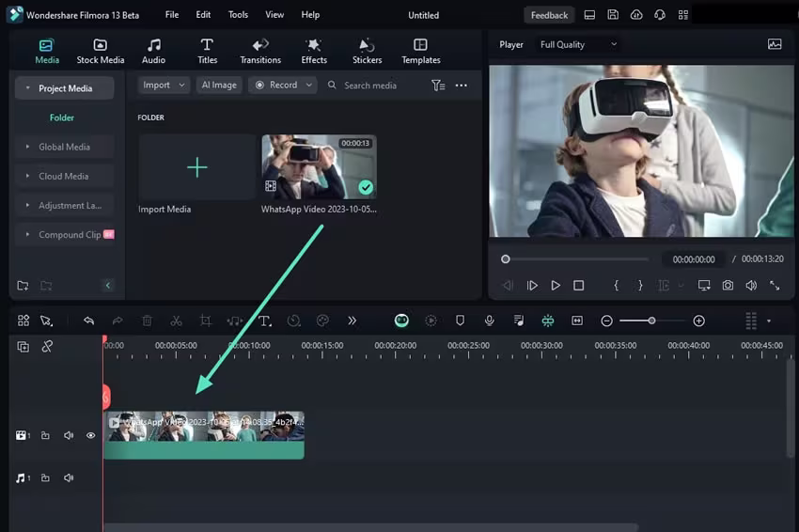The width and height of the screenshot is (799, 532).
Task: Click the AI Copilot face icon
Action: 401,321
